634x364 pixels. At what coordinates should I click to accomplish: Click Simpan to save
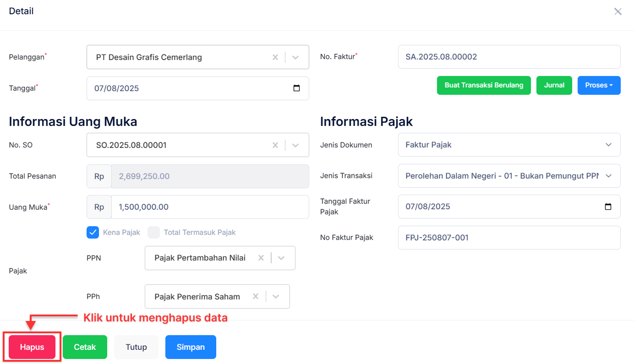[x=191, y=347]
